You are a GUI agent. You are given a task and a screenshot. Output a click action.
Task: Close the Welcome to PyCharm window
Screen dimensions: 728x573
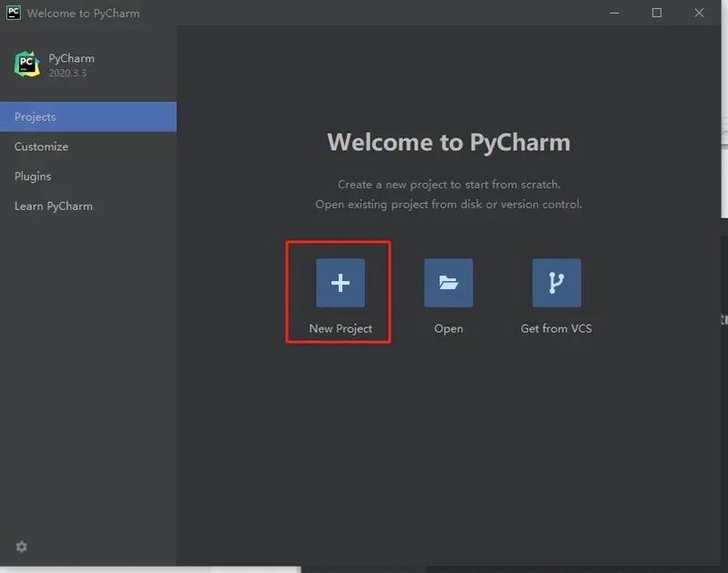point(700,13)
